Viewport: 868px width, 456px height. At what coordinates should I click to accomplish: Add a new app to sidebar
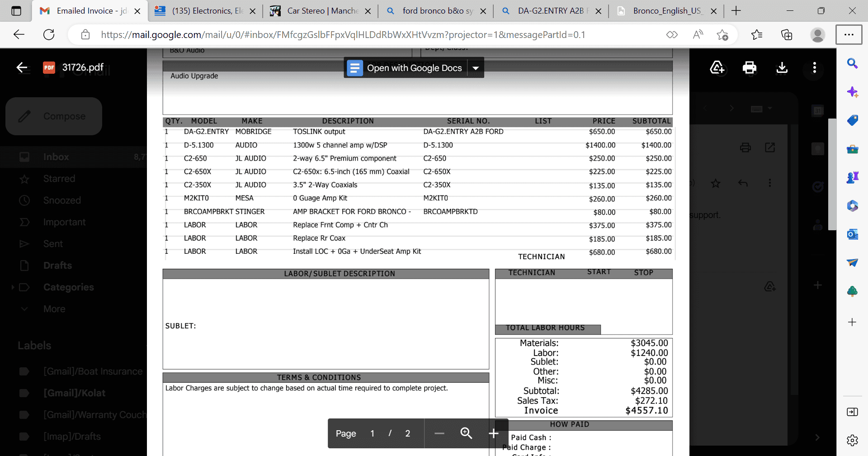point(853,322)
